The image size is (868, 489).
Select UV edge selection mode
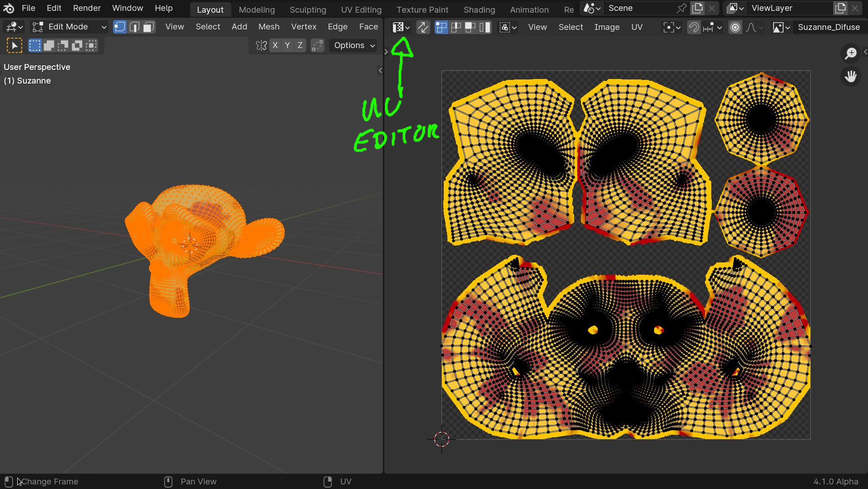click(x=456, y=27)
